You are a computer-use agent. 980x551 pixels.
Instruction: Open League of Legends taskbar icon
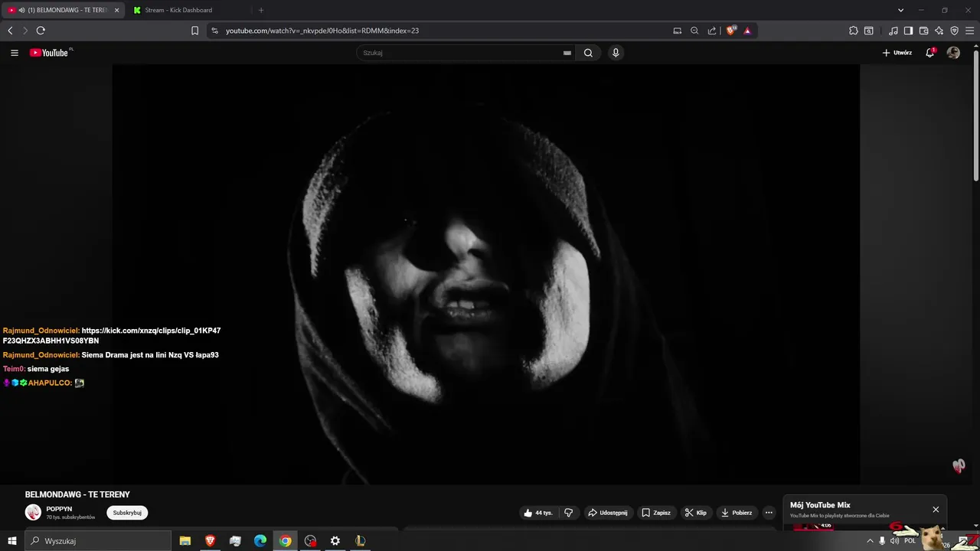(x=360, y=541)
